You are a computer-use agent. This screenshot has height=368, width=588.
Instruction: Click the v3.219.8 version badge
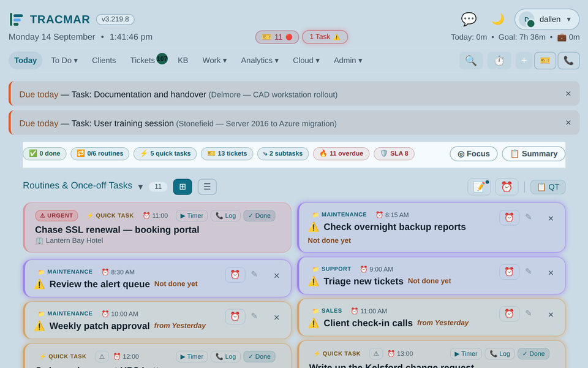pos(115,19)
